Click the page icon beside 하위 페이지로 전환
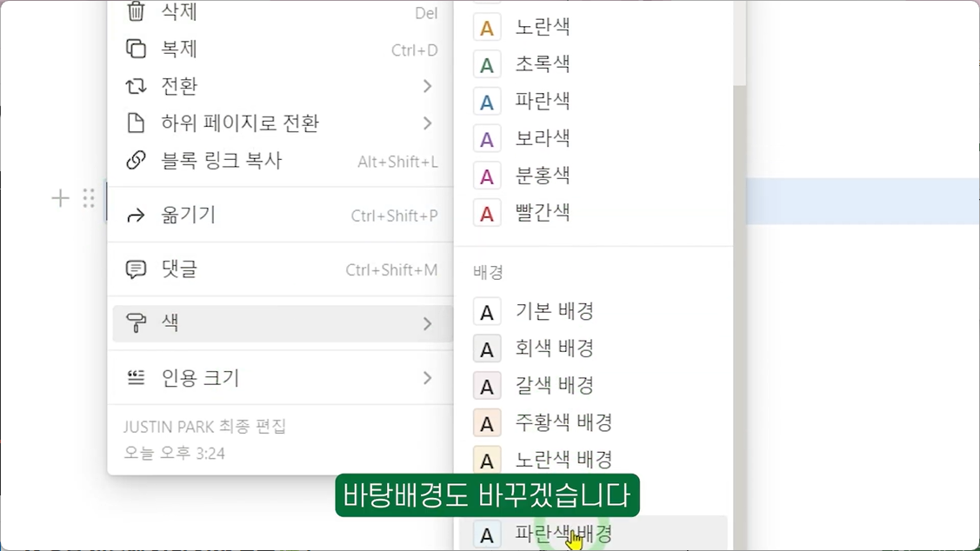This screenshot has width=980, height=551. click(136, 123)
